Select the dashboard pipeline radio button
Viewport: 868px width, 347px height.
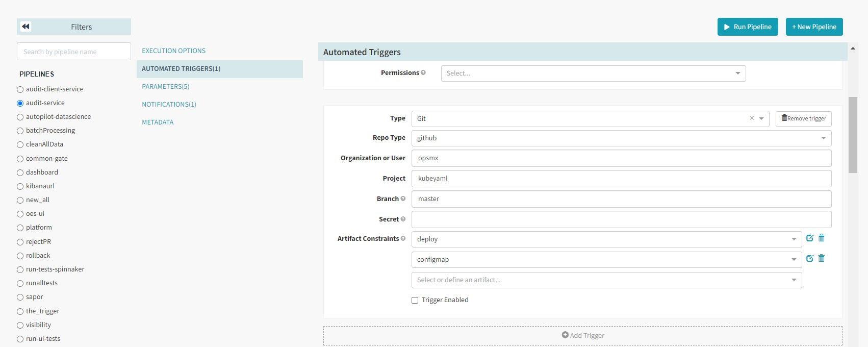[20, 172]
